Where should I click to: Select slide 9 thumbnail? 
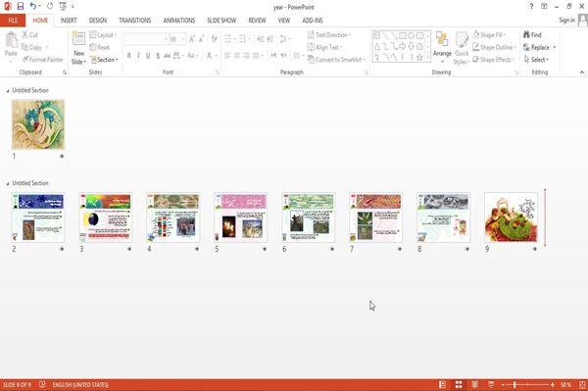pyautogui.click(x=511, y=218)
